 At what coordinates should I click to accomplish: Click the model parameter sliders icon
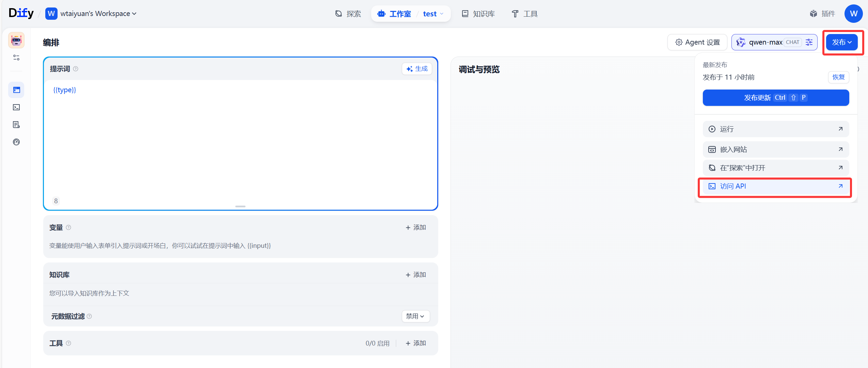click(x=809, y=42)
